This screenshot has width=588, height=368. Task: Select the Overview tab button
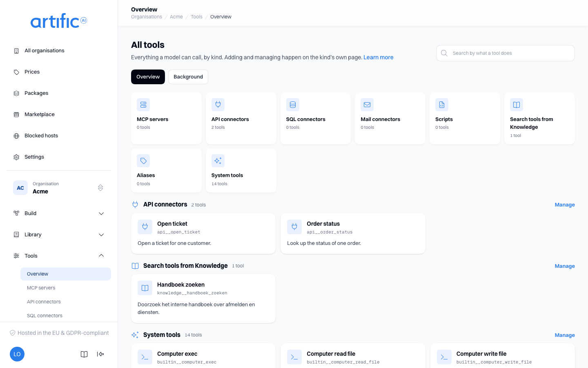click(x=148, y=77)
